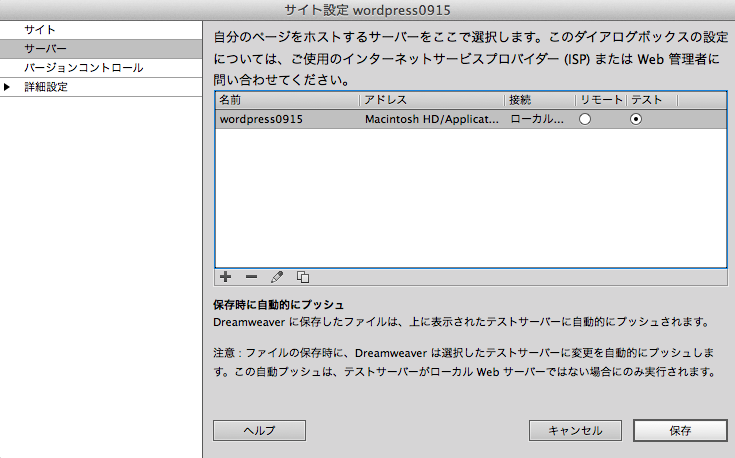
Task: Select Remote radio for wordpress0915
Action: pyautogui.click(x=585, y=119)
